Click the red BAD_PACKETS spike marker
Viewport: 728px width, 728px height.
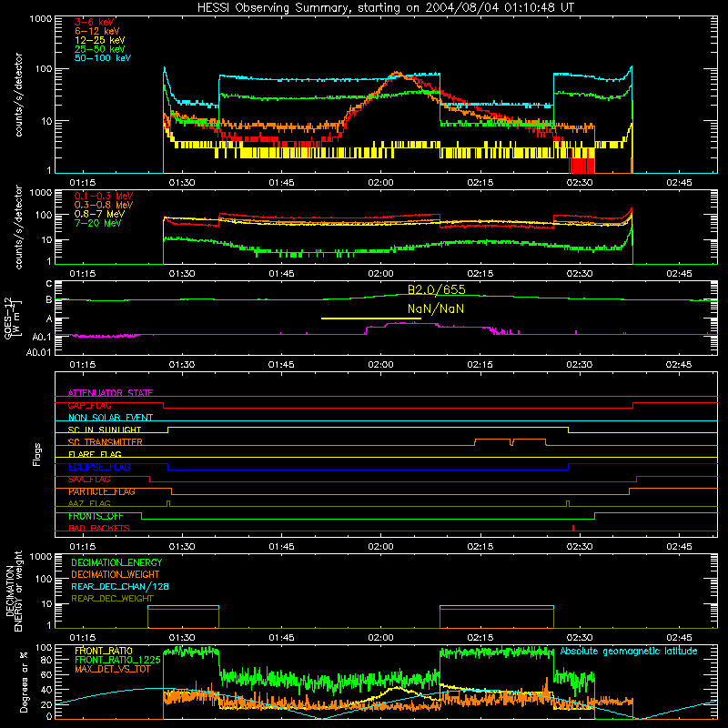click(x=573, y=528)
